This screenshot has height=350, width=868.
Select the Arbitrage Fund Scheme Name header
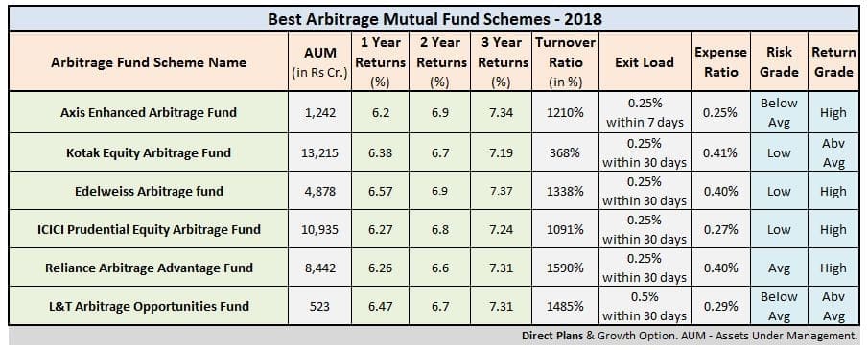click(149, 62)
